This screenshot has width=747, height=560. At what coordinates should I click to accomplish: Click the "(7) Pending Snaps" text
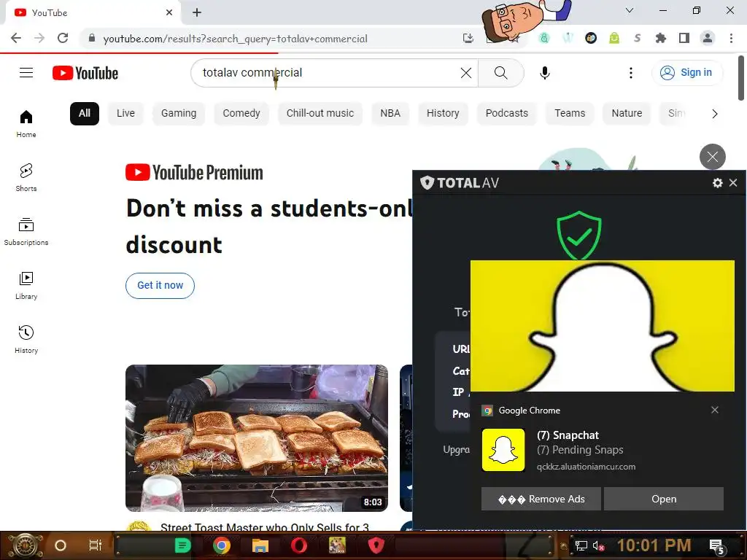(580, 450)
